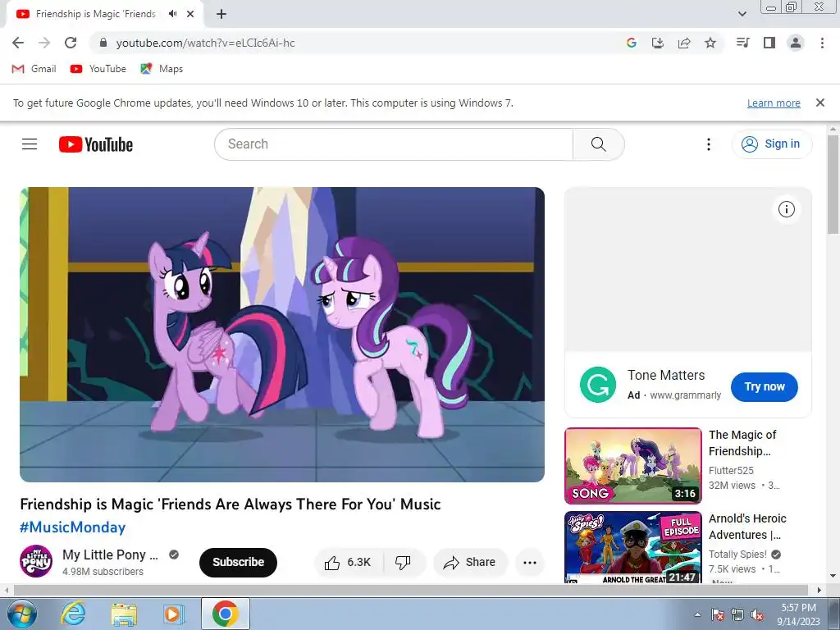Share the video via Share button
Screen dimensions: 840x630
click(470, 563)
